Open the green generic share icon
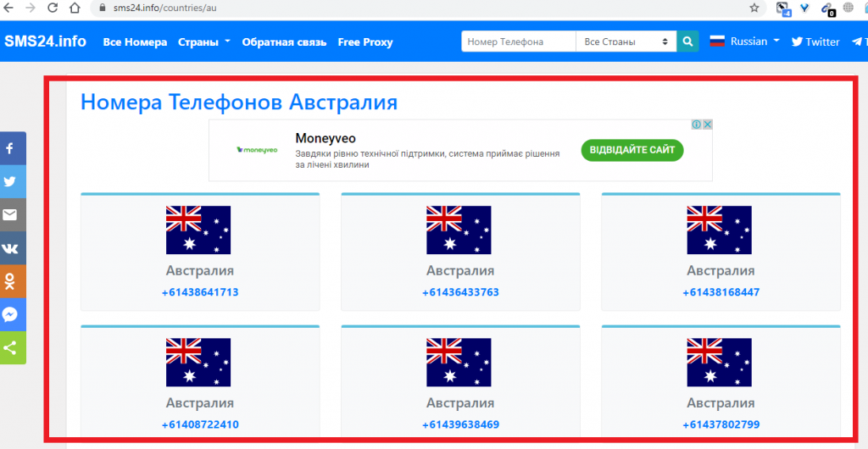This screenshot has height=449, width=868. tap(11, 347)
